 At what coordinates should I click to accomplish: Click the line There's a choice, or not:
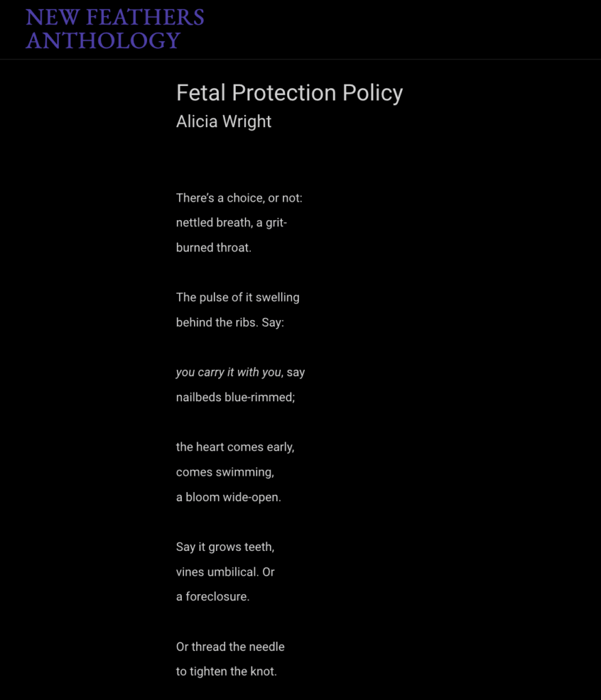coord(239,198)
